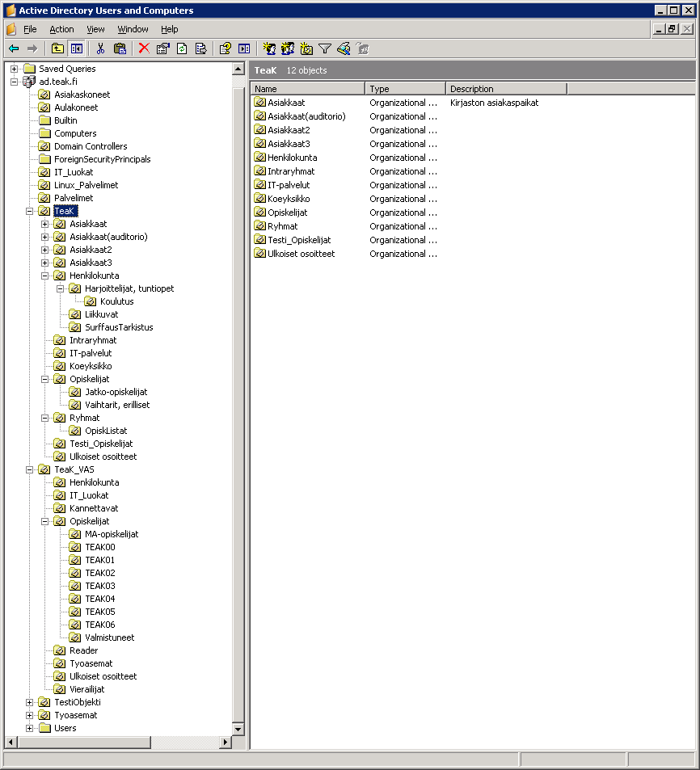Select MA-opiskelijat in the tree

[112, 534]
